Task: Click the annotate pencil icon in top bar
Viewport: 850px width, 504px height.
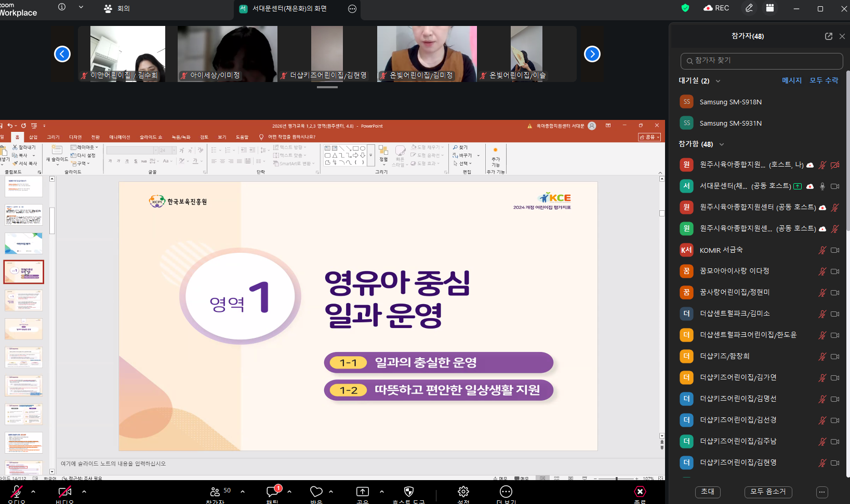Action: [749, 8]
